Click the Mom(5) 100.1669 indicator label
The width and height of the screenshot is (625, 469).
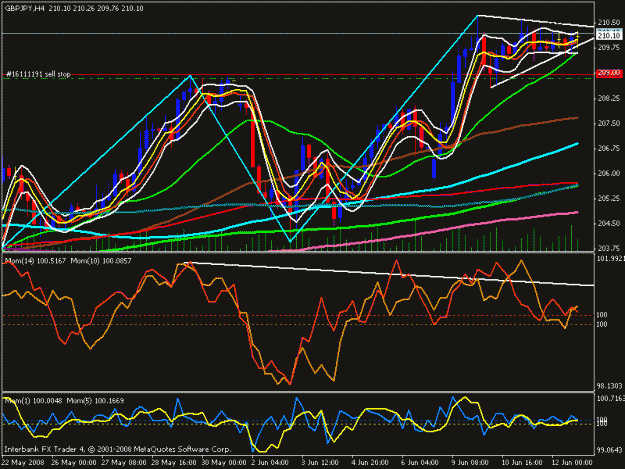point(95,401)
